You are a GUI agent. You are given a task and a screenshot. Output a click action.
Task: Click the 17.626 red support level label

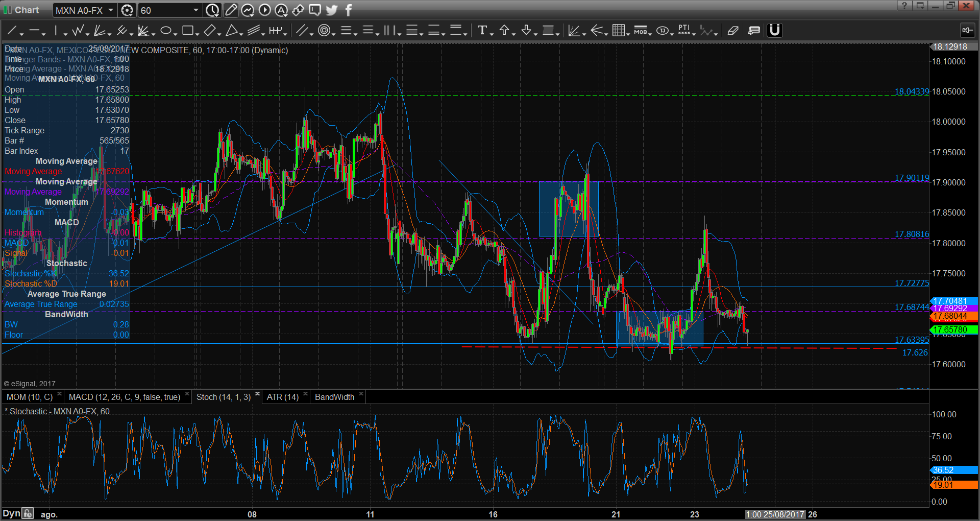pyautogui.click(x=915, y=352)
